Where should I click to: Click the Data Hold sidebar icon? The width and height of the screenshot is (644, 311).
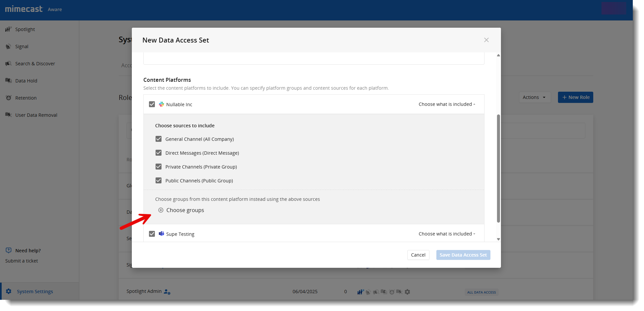click(x=8, y=80)
